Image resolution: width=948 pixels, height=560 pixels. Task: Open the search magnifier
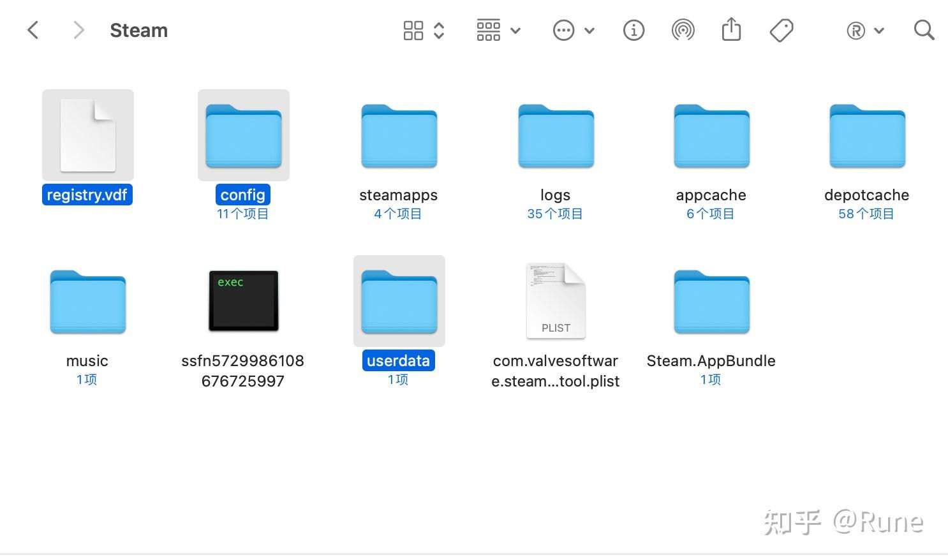pos(924,30)
